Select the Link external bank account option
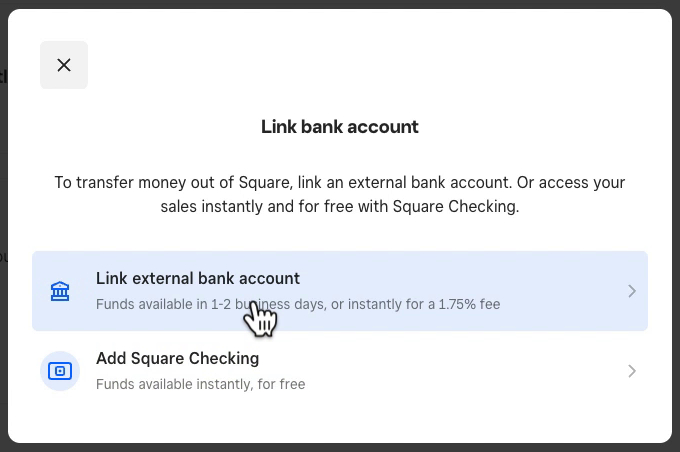680x452 pixels. pos(340,291)
